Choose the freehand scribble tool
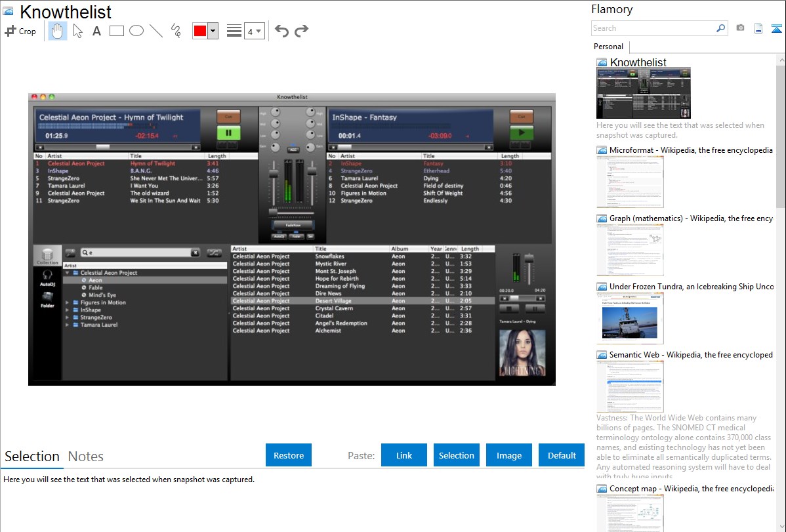Viewport: 786px width, 532px height. 176,31
